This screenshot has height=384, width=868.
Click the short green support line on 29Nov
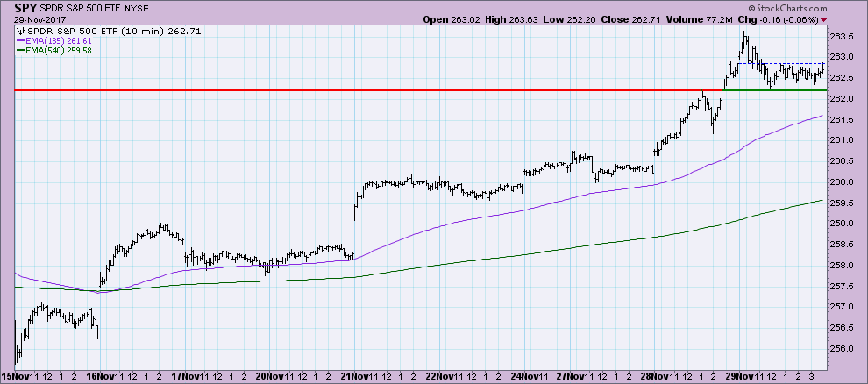tap(775, 90)
